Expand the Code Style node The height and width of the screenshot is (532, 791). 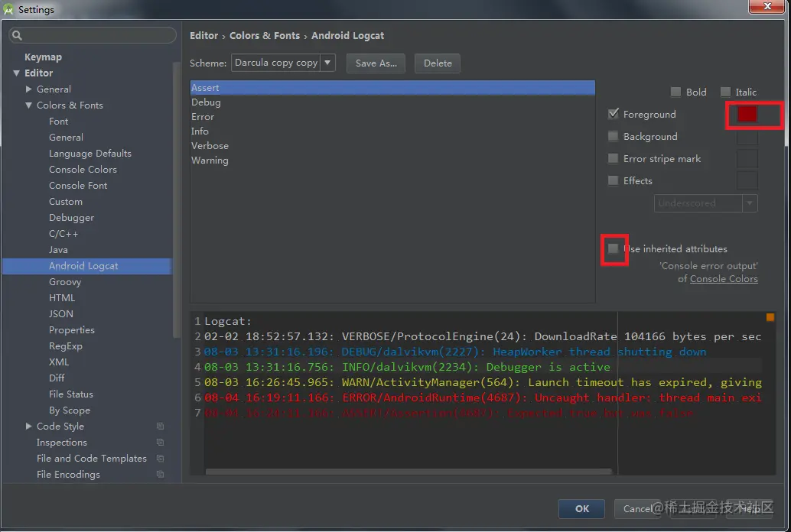(x=28, y=426)
